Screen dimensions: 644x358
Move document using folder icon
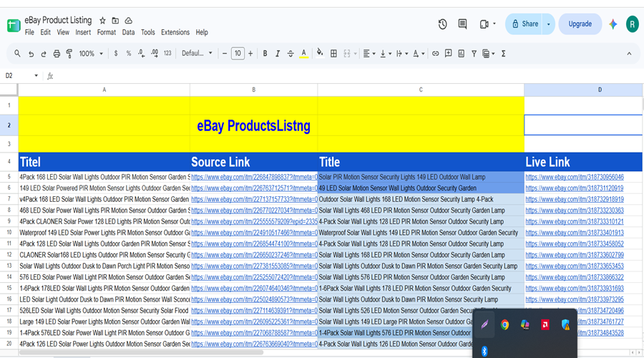tap(115, 20)
